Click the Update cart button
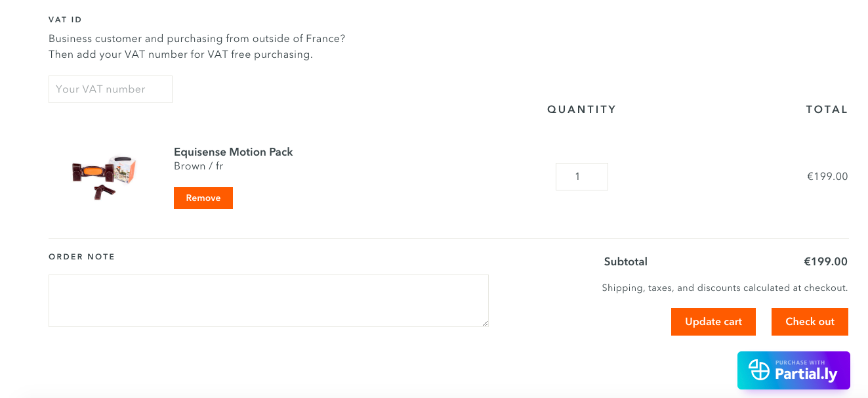The image size is (868, 398). click(713, 322)
